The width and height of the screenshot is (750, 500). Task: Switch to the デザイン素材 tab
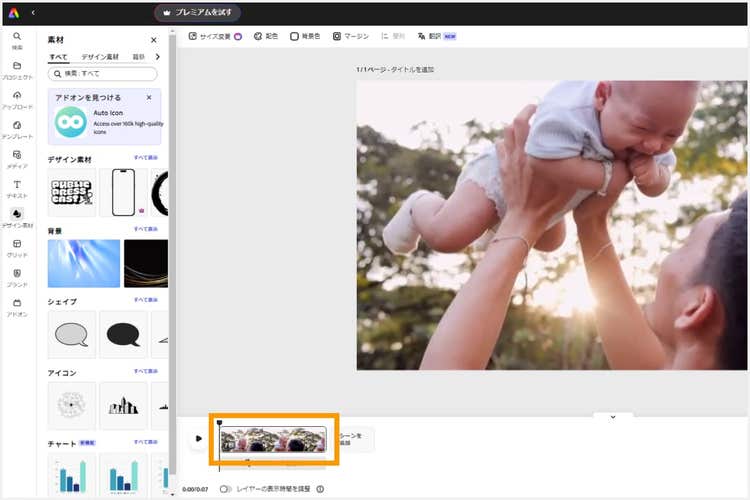(99, 57)
